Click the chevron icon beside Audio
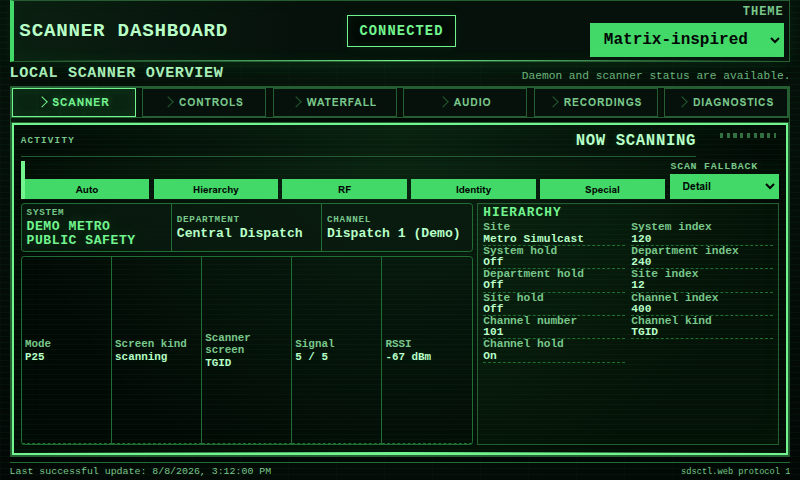 click(x=445, y=102)
